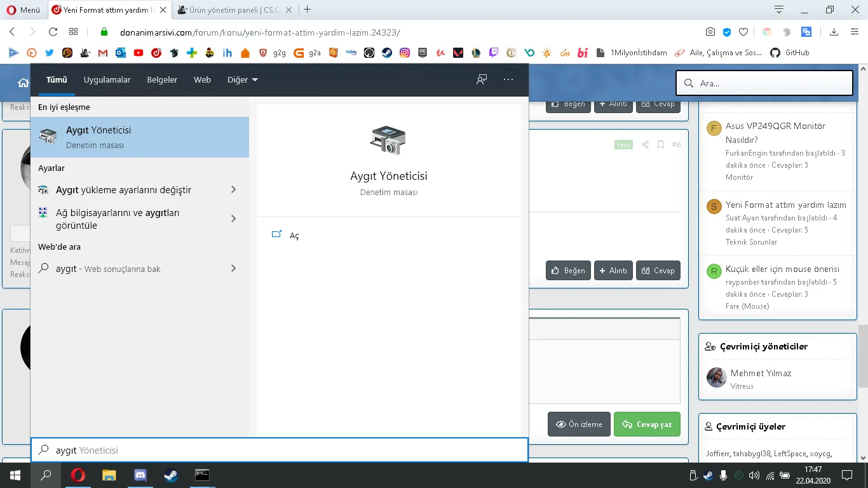Open the Command Prompt taskbar icon
Screen dimensions: 868x488
202,475
